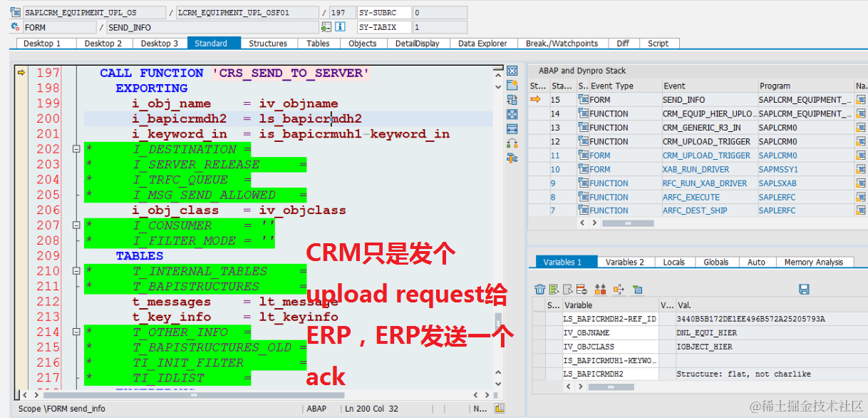868x418 pixels.
Task: Click the IOBJECT_HIER value cell
Action: tap(771, 347)
